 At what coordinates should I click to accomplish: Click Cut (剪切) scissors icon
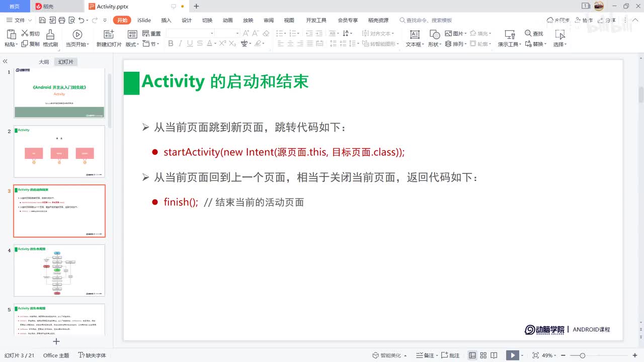(x=25, y=33)
